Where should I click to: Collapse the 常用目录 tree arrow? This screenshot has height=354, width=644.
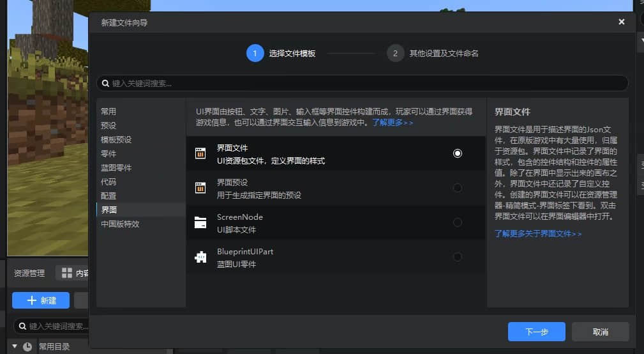point(15,346)
